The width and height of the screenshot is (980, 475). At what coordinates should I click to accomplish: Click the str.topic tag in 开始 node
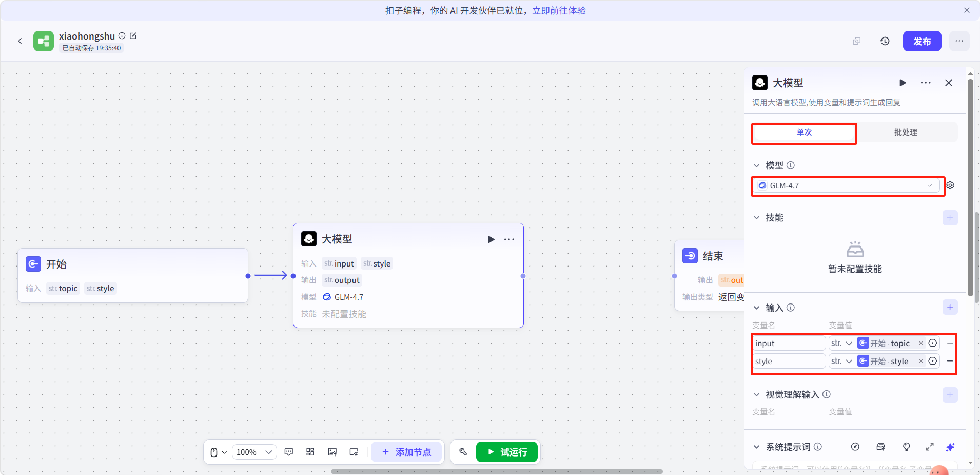click(63, 288)
